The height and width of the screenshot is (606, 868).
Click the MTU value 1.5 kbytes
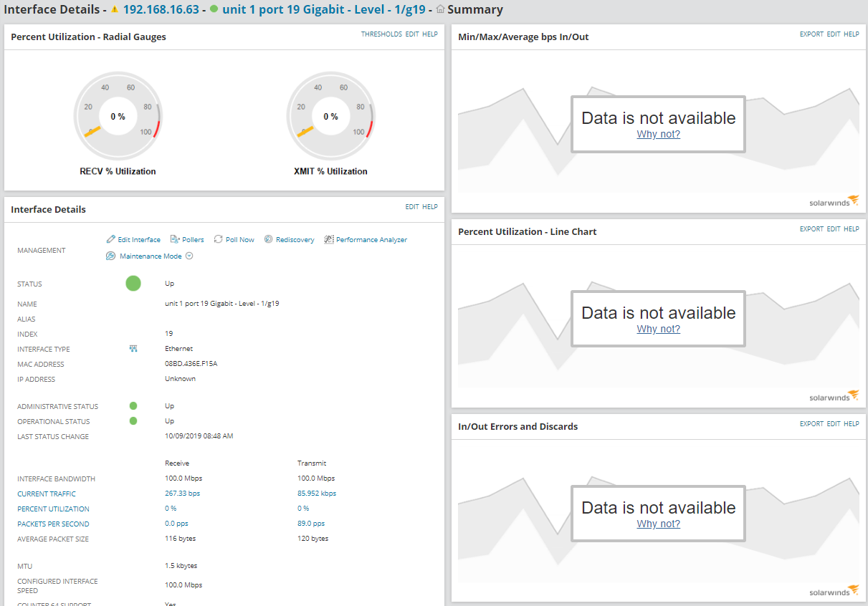(181, 566)
